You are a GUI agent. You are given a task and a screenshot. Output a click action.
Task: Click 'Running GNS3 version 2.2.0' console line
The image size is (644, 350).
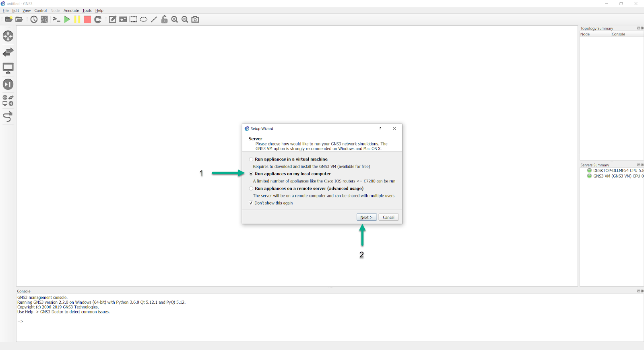click(101, 302)
